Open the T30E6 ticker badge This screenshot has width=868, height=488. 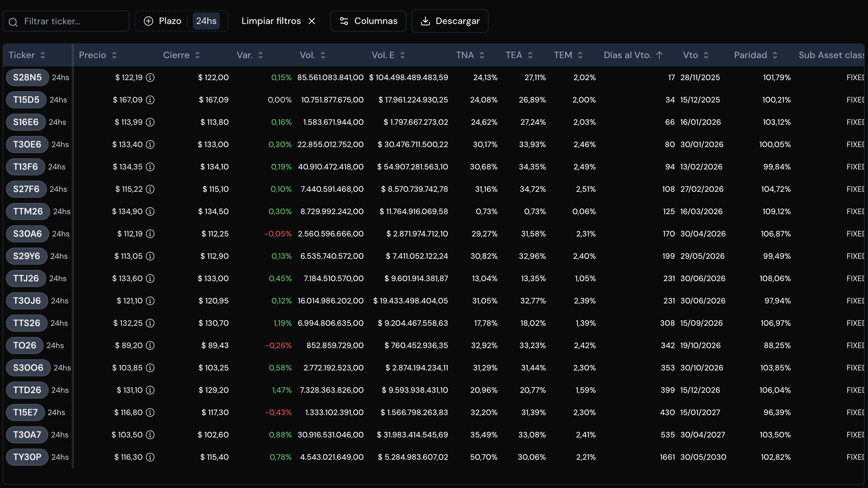point(27,144)
